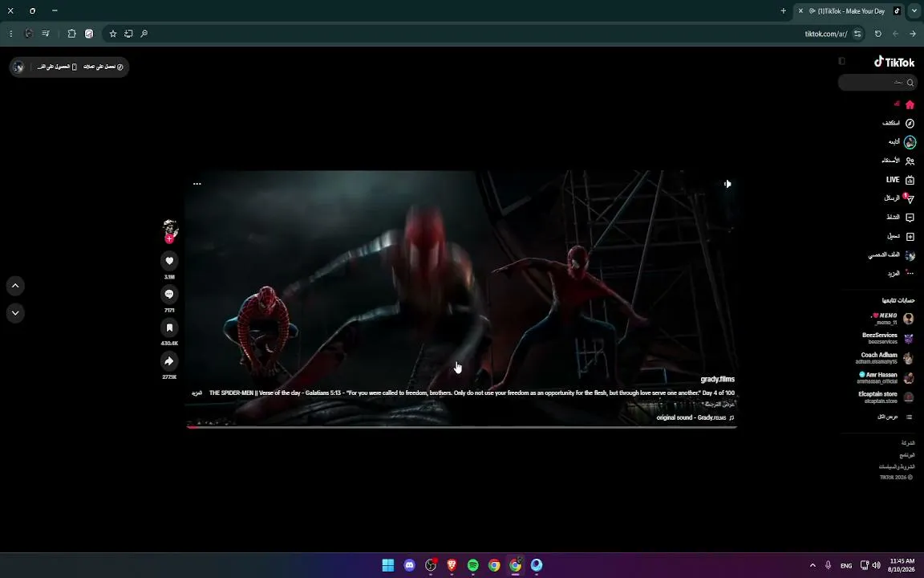The image size is (924, 578).
Task: Open site information tune icon
Action: [x=857, y=34]
